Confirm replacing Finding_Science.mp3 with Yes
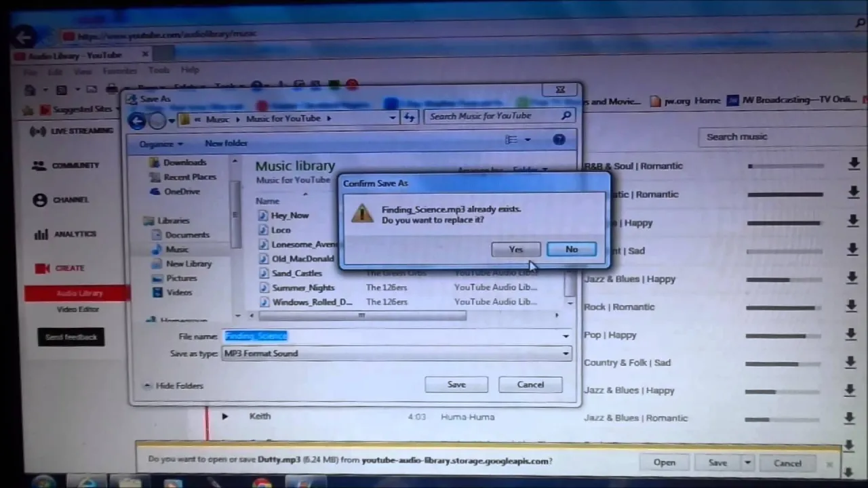This screenshot has height=488, width=868. 515,249
